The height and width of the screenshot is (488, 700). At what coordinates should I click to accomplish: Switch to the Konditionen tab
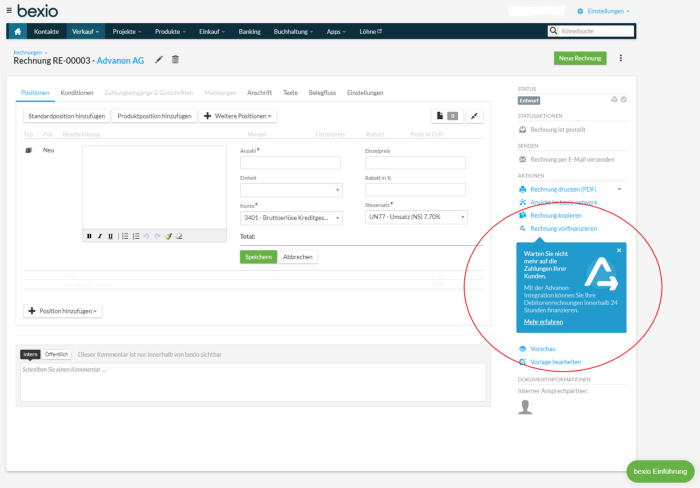point(77,93)
